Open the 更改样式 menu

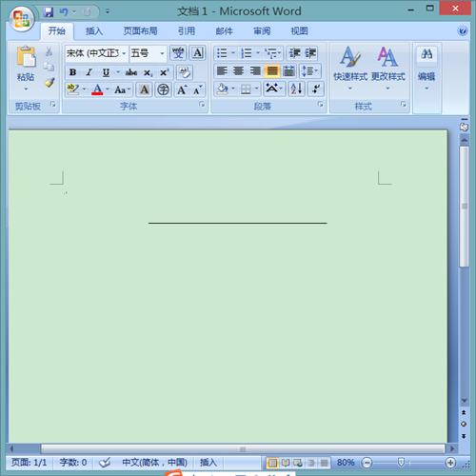click(388, 69)
